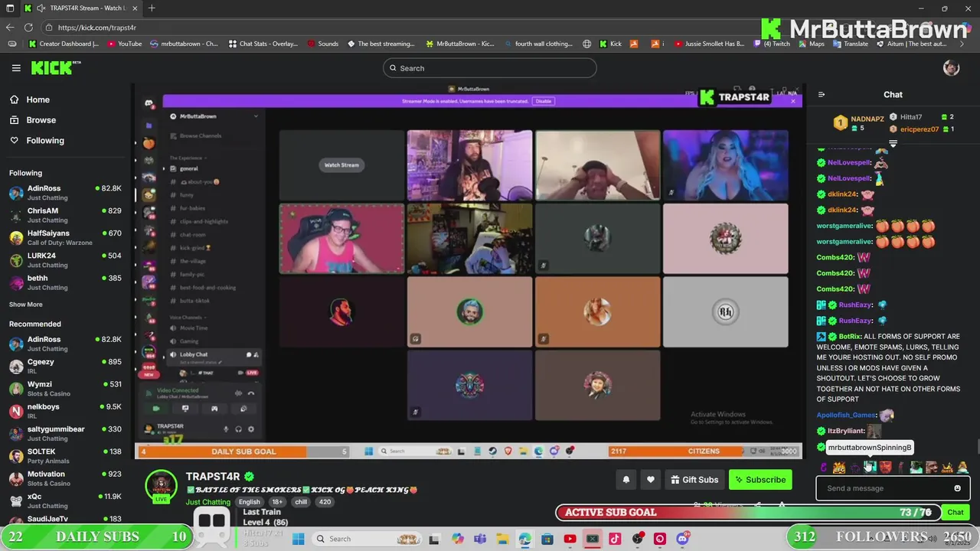
Task: Mute the TRAPST4R Stream tab audio
Action: 41,8
